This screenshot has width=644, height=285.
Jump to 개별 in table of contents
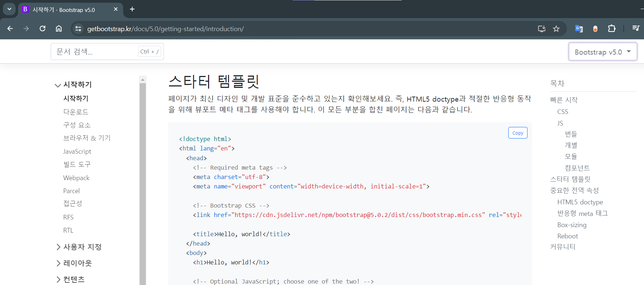(571, 145)
